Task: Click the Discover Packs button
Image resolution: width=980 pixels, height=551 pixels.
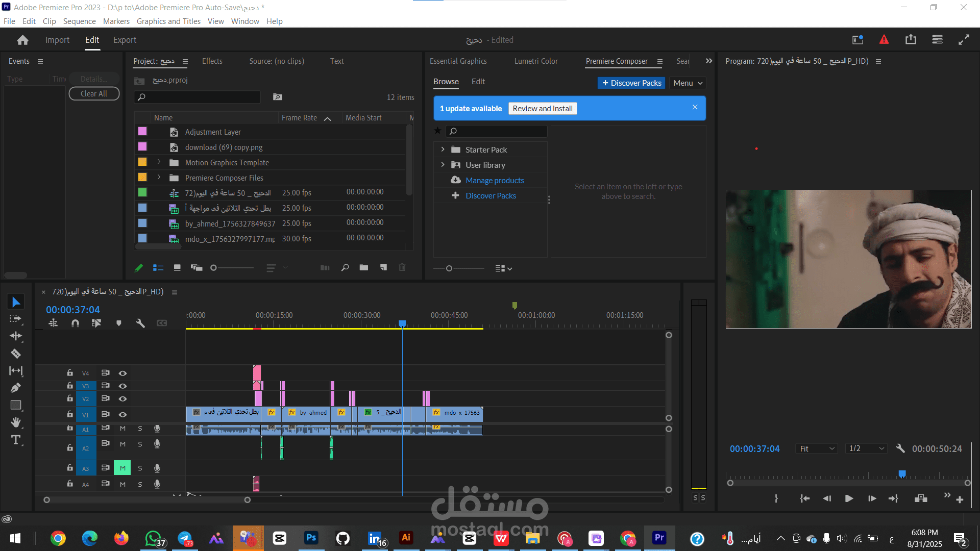Action: pos(631,83)
